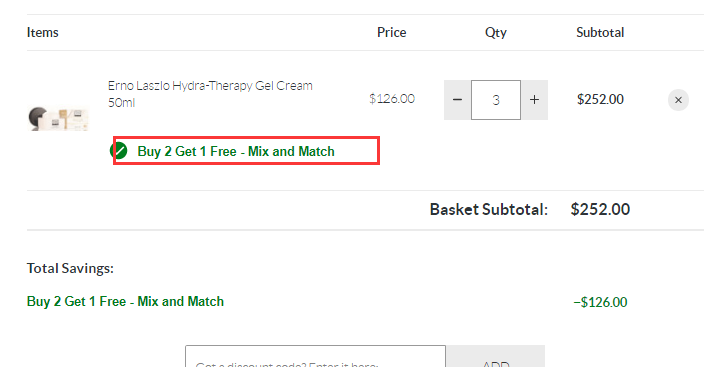This screenshot has height=367, width=715.
Task: Remove Erno Laszlo item using the X icon
Action: pos(678,100)
